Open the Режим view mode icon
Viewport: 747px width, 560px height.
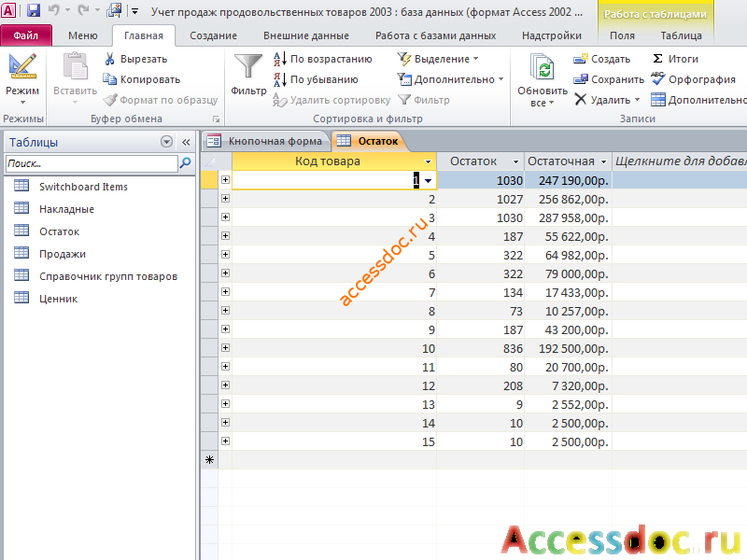click(21, 67)
